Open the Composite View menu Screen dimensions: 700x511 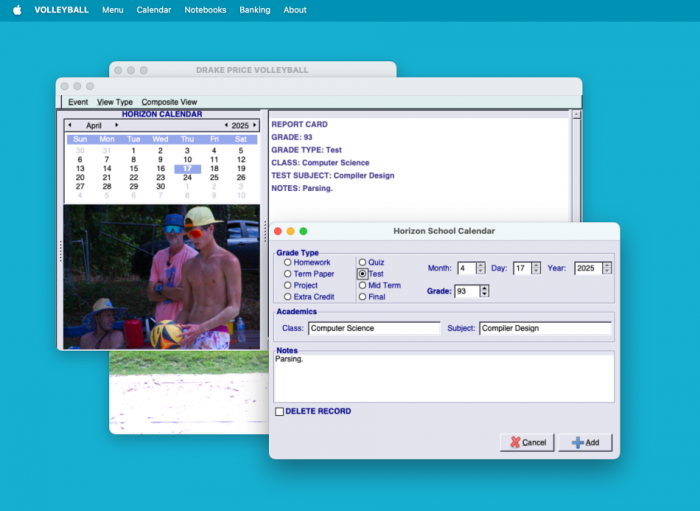(x=169, y=102)
